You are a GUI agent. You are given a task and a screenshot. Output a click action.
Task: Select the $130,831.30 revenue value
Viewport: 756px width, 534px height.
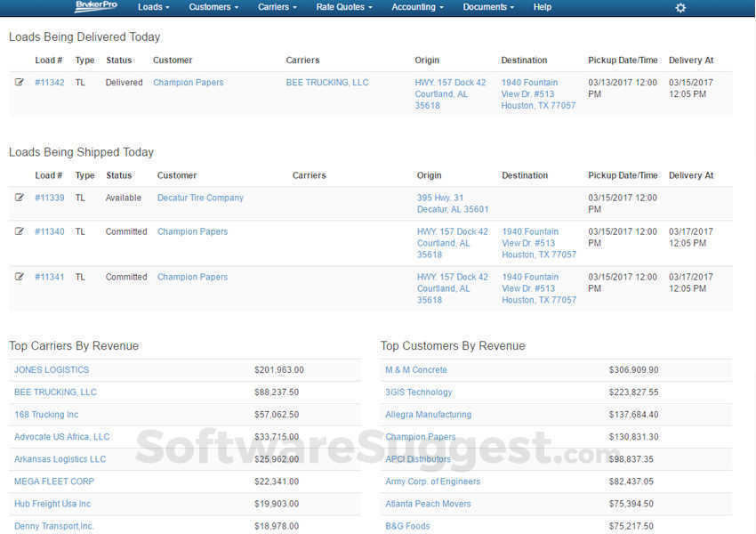(x=633, y=437)
